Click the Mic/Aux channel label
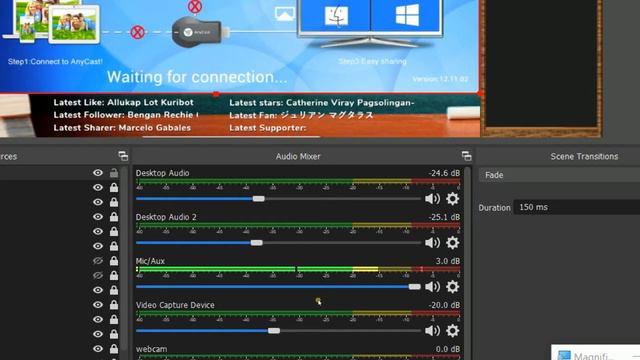Screen dimensions: 640x360 pyautogui.click(x=150, y=261)
